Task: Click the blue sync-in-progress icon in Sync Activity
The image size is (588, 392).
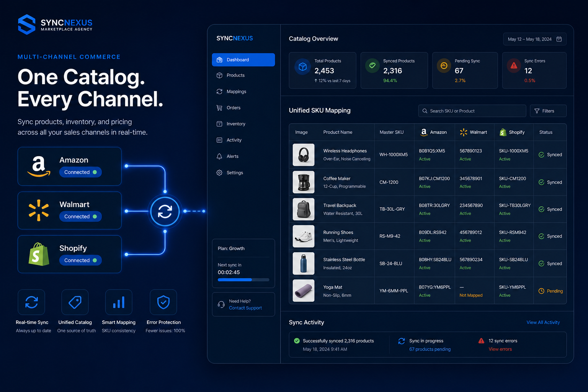Action: point(401,341)
